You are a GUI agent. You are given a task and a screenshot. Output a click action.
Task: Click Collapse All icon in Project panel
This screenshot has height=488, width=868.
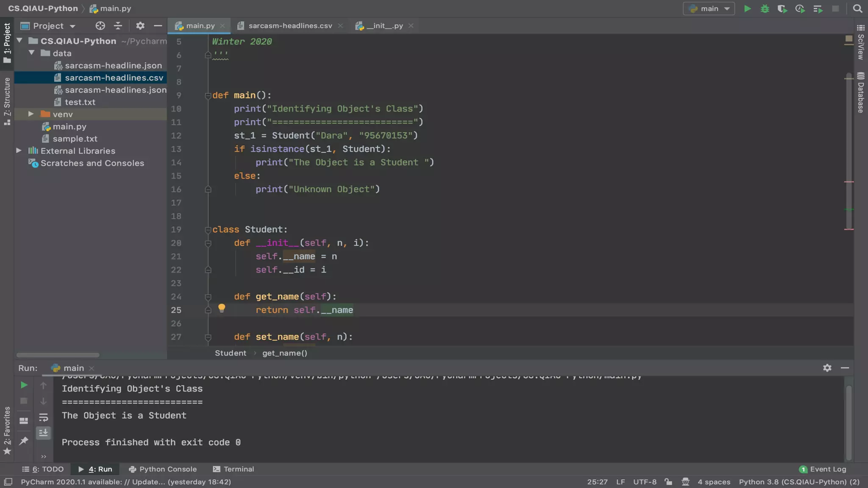click(x=118, y=26)
